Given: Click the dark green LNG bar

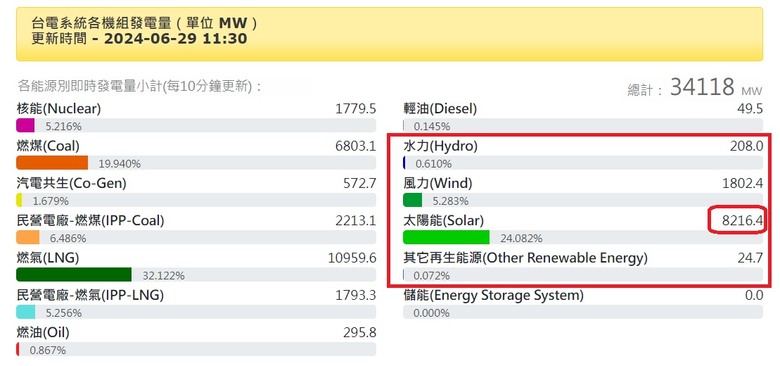Looking at the screenshot, I should pyautogui.click(x=74, y=274).
